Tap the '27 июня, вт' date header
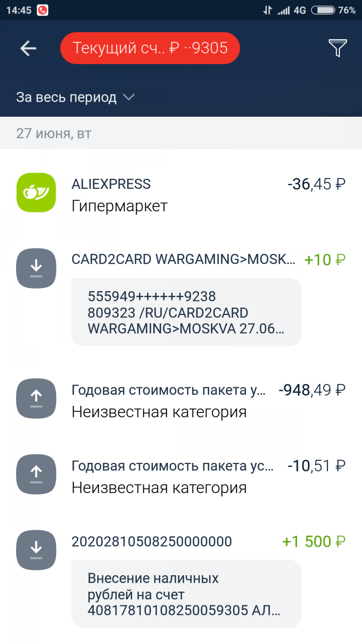Screen dimensions: 362x644 point(54,133)
